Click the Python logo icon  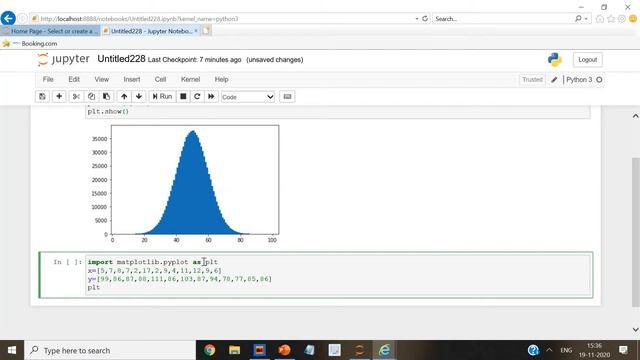555,60
